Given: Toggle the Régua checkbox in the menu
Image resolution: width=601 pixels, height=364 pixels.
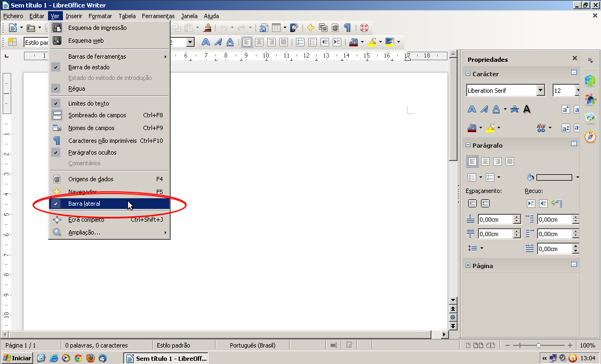Looking at the screenshot, I should tap(76, 88).
